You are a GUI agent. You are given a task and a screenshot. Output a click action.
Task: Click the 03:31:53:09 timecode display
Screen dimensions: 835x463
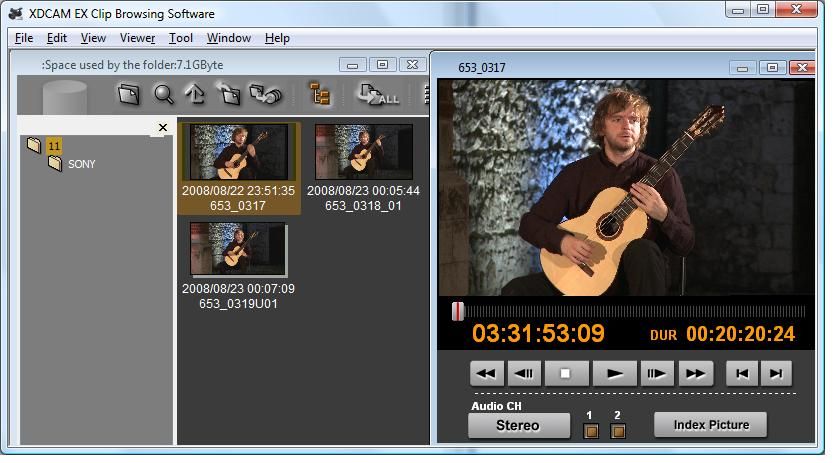[x=538, y=334]
